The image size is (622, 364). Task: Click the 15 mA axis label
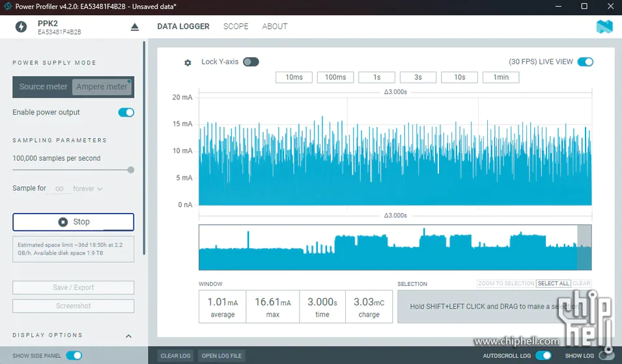pos(182,124)
